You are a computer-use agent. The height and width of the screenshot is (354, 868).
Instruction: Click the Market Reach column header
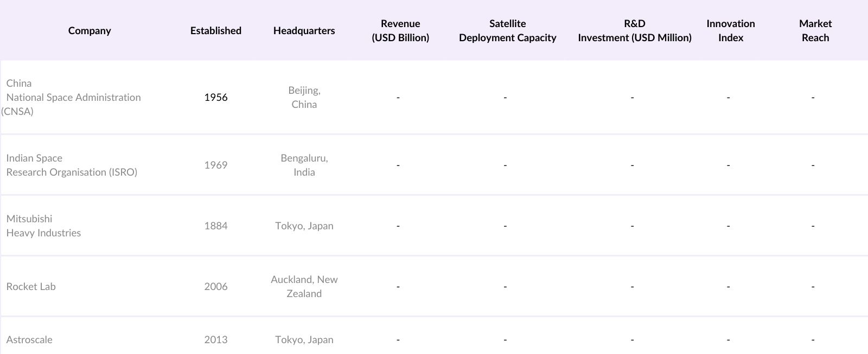815,31
